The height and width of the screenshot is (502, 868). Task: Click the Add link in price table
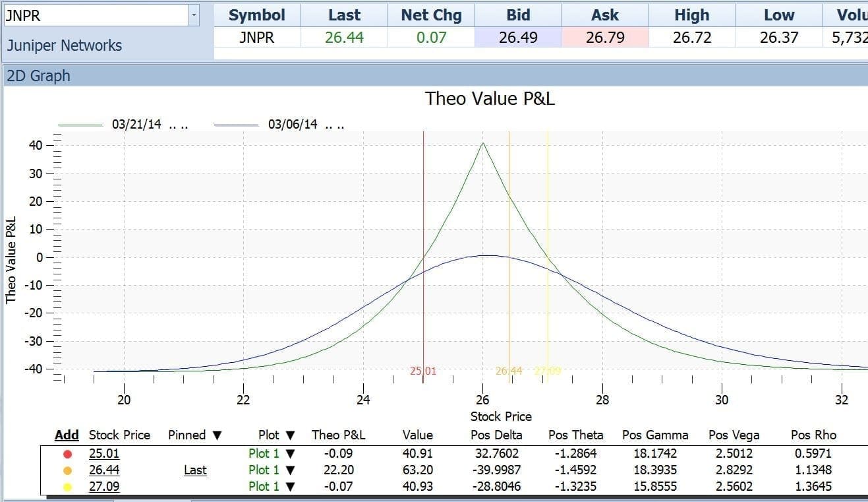67,435
